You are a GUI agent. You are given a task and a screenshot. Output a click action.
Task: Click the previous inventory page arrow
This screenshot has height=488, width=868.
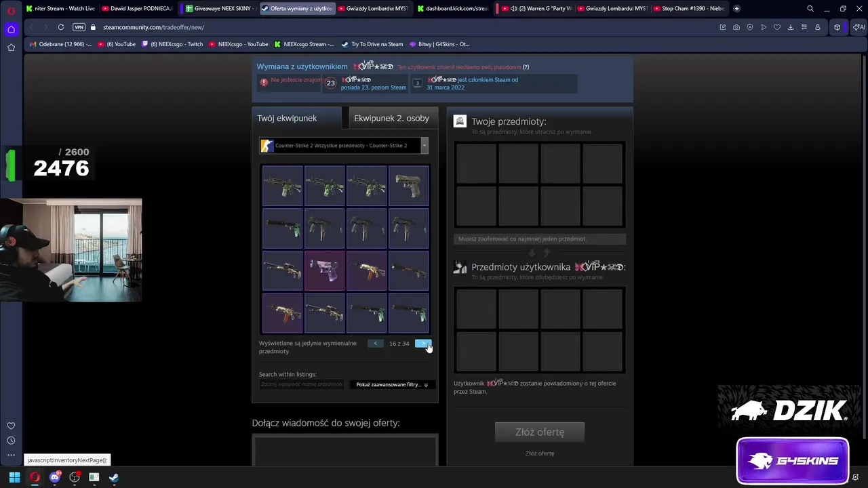coord(375,344)
